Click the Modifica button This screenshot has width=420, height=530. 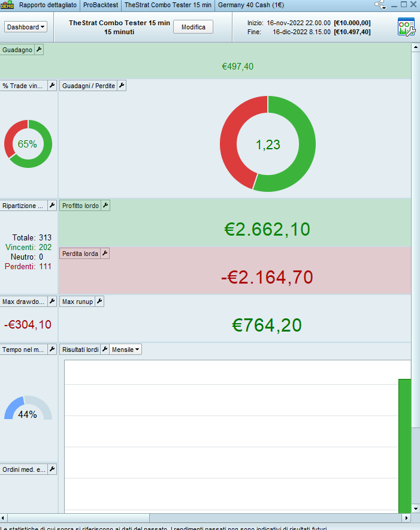(x=194, y=27)
